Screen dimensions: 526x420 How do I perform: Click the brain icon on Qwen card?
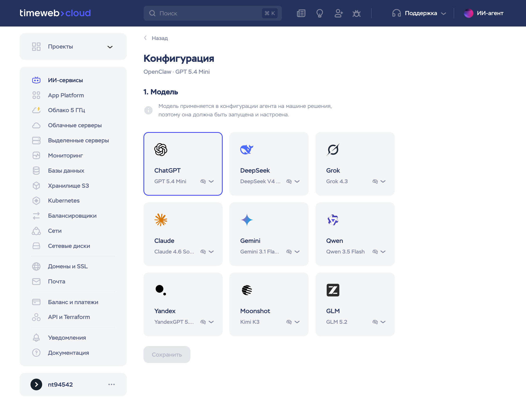(375, 252)
